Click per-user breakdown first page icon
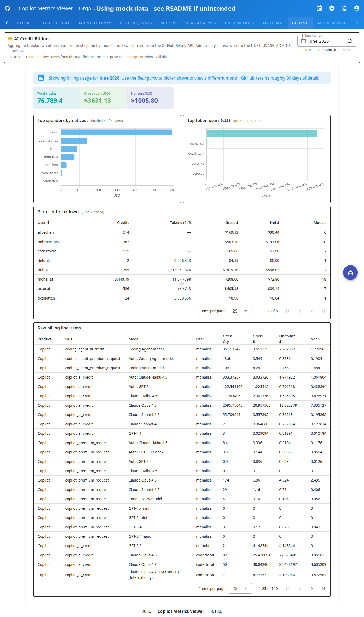The height and width of the screenshot is (617, 364). coord(288,311)
